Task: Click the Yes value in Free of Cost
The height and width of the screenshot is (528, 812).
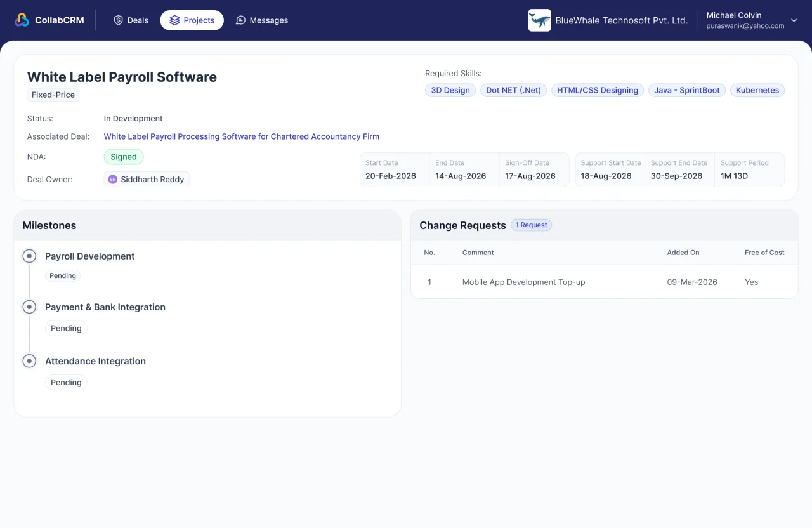Action: (x=752, y=282)
